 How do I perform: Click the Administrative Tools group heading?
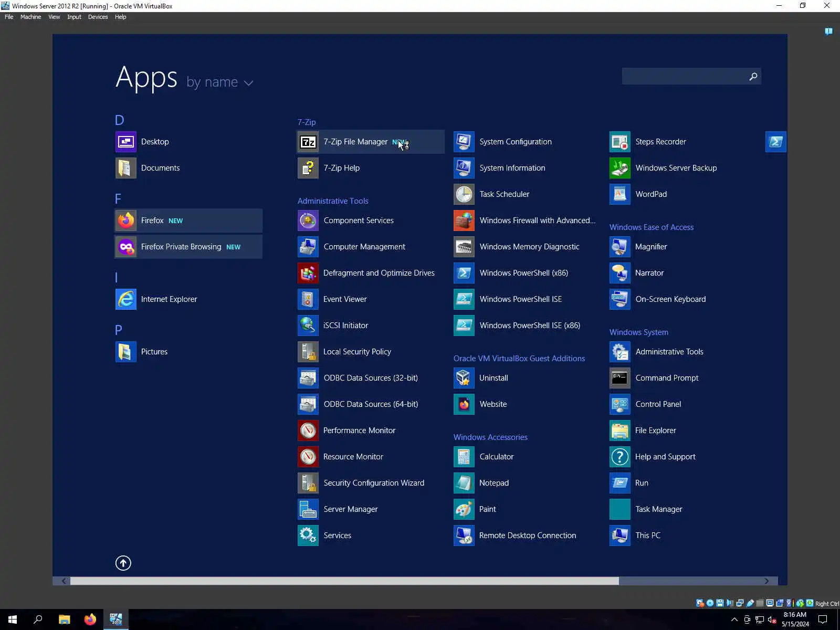pos(333,201)
